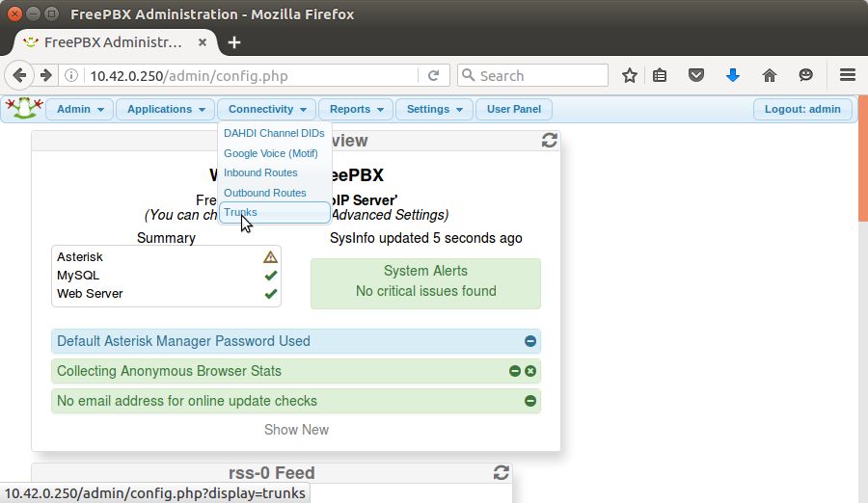
Task: Open the Firefox hamburger menu
Action: (x=848, y=75)
